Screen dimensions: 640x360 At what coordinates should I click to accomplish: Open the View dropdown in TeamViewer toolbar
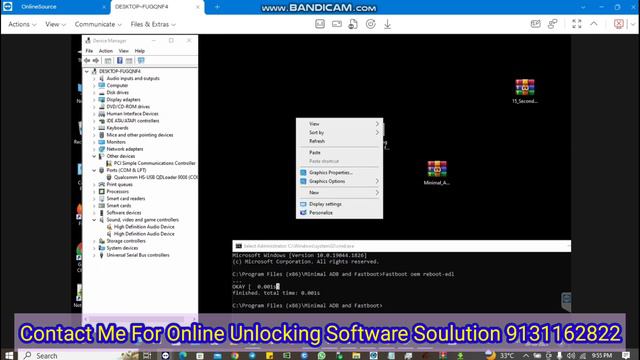(55, 24)
